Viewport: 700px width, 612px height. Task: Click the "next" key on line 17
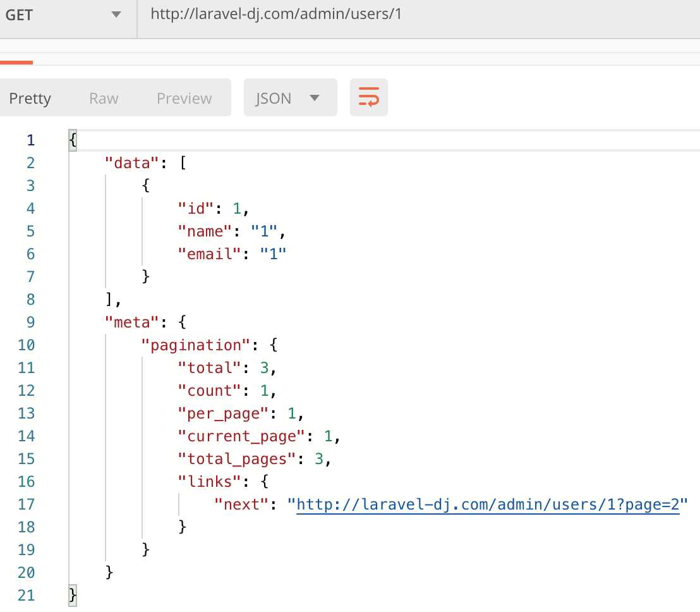[x=241, y=505]
